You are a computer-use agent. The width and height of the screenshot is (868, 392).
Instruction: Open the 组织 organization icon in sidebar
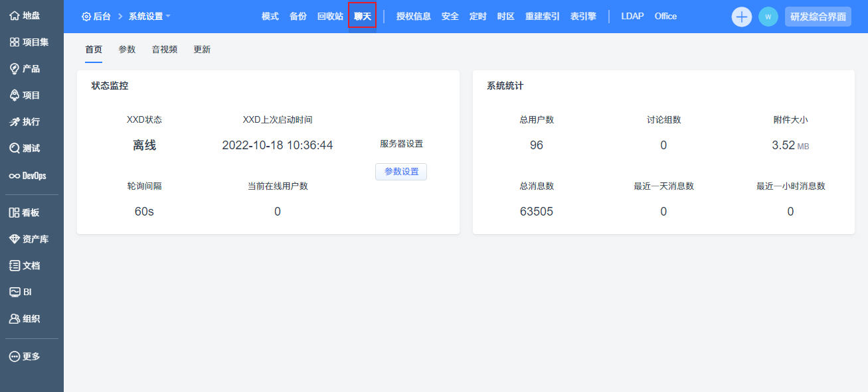(x=15, y=318)
